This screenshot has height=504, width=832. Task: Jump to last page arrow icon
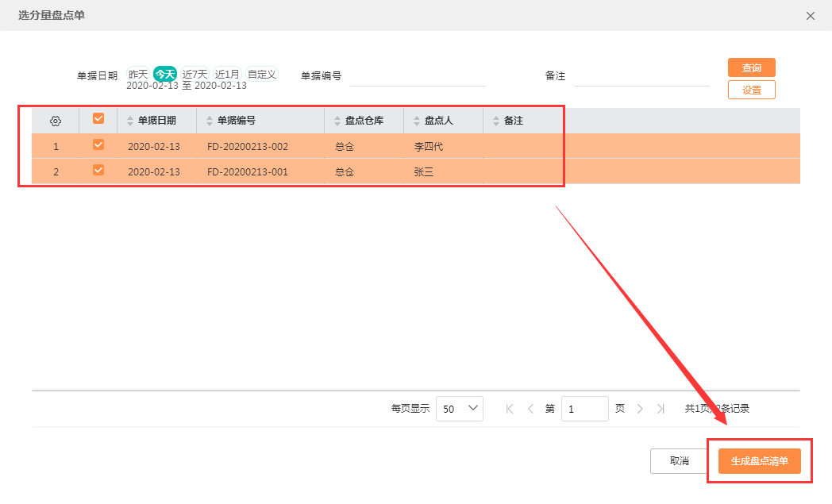click(661, 409)
